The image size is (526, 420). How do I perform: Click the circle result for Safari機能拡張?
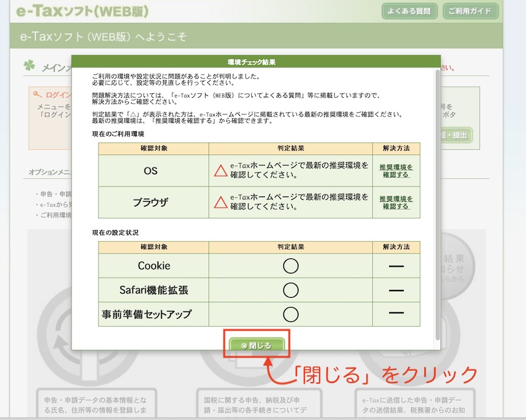pyautogui.click(x=291, y=290)
